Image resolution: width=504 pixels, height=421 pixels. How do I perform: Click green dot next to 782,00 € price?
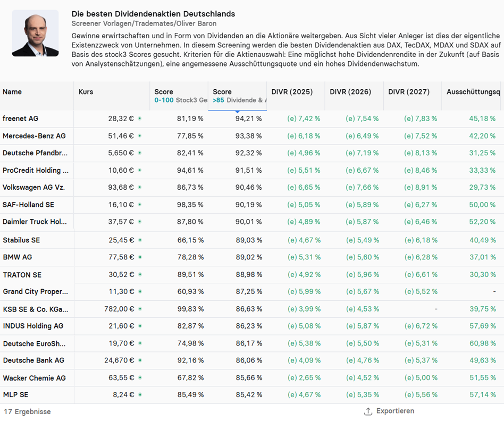(140, 309)
